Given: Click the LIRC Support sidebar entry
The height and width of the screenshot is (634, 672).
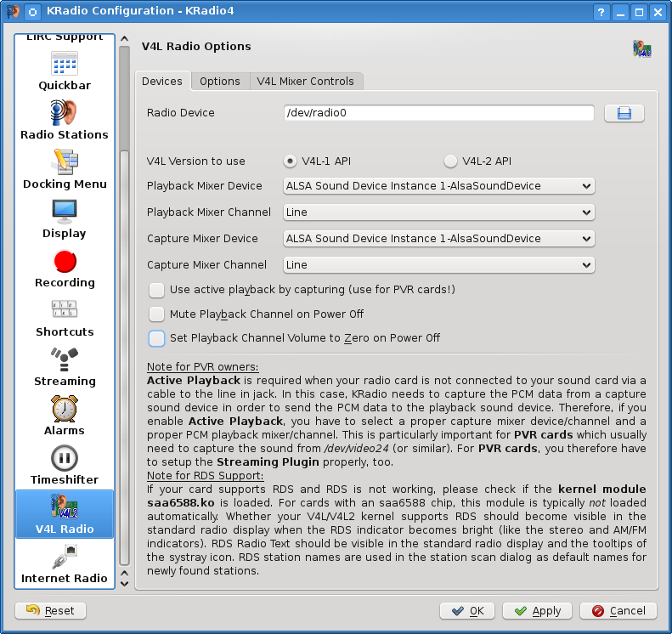Looking at the screenshot, I should pyautogui.click(x=65, y=37).
